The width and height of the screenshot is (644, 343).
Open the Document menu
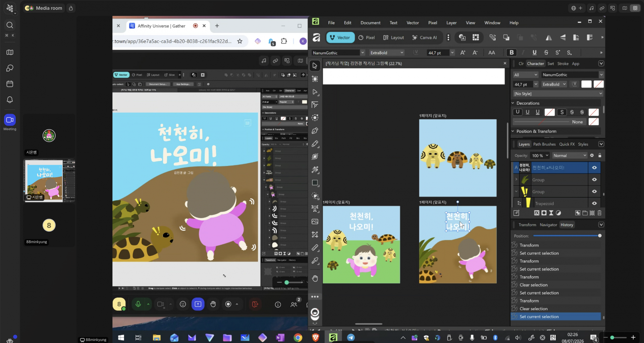click(x=370, y=23)
